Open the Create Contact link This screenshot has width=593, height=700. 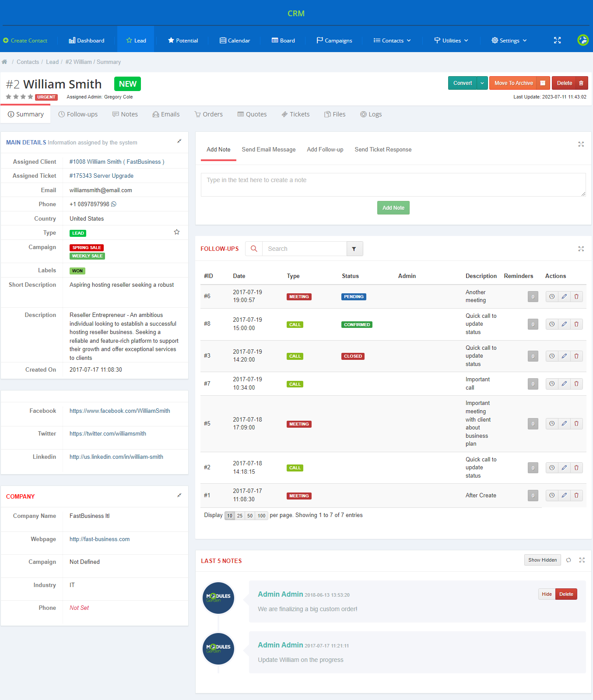[x=25, y=40]
